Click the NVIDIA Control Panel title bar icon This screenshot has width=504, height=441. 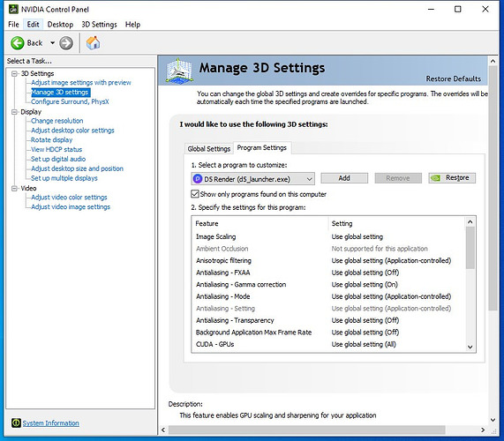click(x=13, y=10)
